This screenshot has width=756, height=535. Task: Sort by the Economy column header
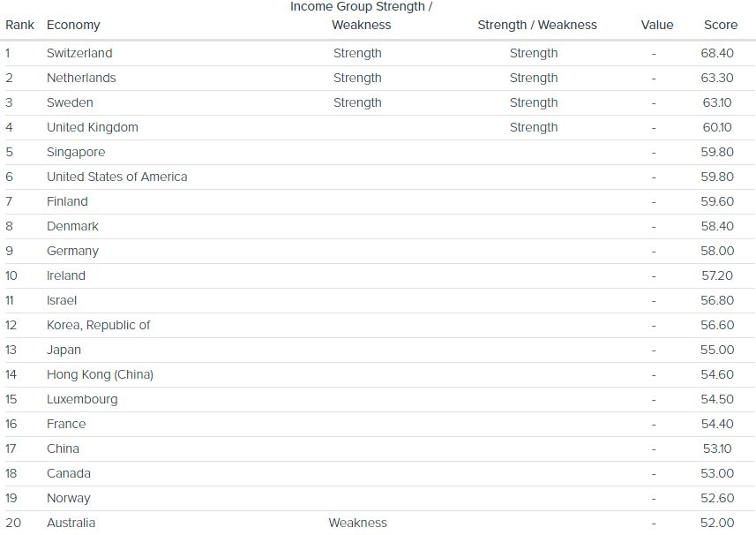[x=73, y=25]
